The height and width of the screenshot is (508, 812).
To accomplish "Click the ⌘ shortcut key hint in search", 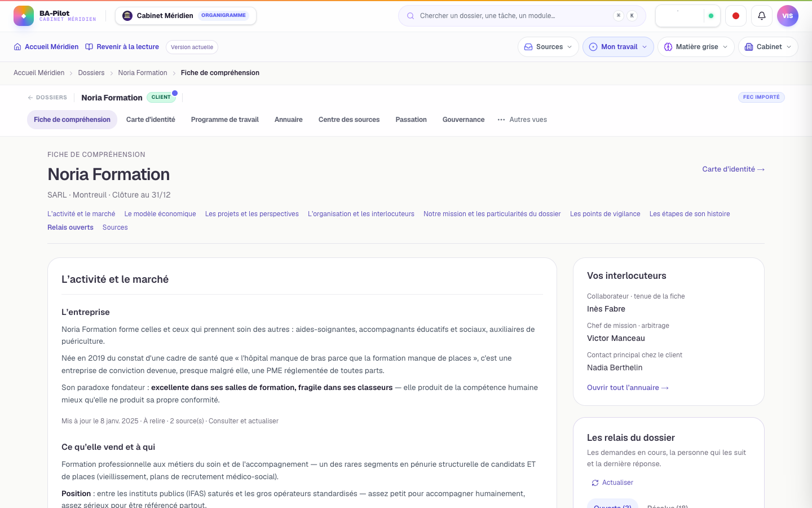I will point(619,16).
